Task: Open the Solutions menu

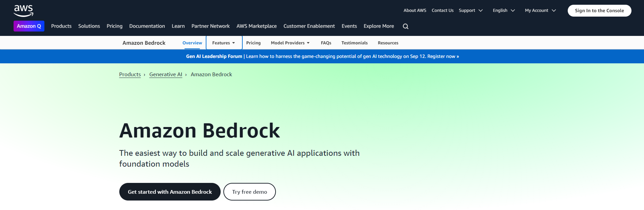Action: point(89,26)
